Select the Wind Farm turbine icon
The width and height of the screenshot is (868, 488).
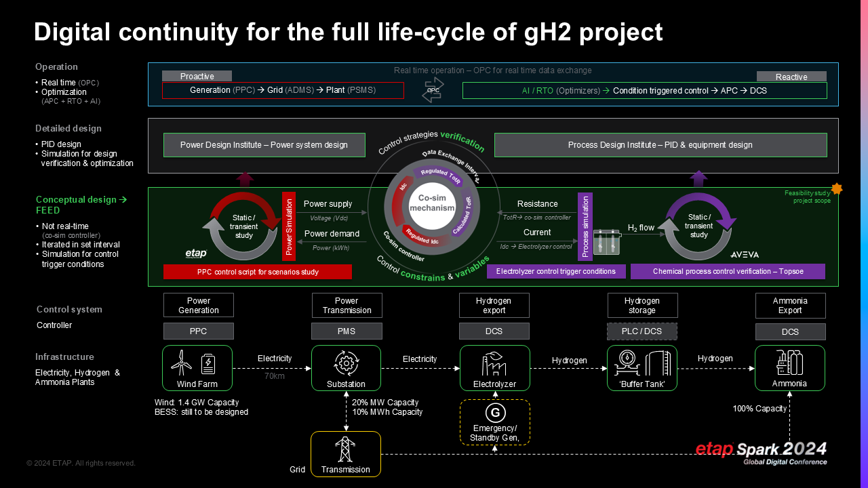point(182,363)
